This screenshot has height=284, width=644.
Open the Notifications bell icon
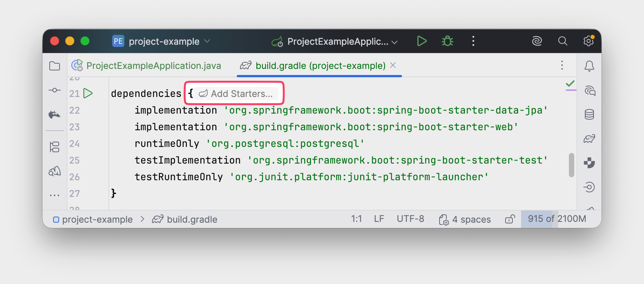589,66
